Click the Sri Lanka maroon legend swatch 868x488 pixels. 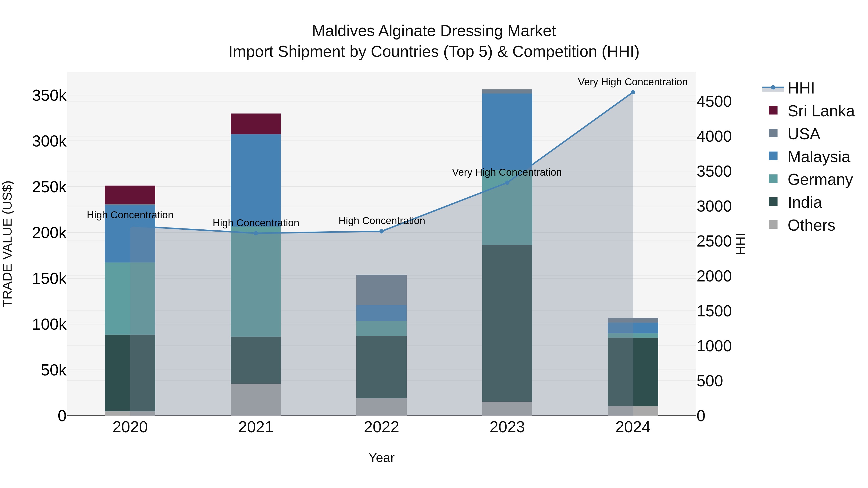point(773,110)
